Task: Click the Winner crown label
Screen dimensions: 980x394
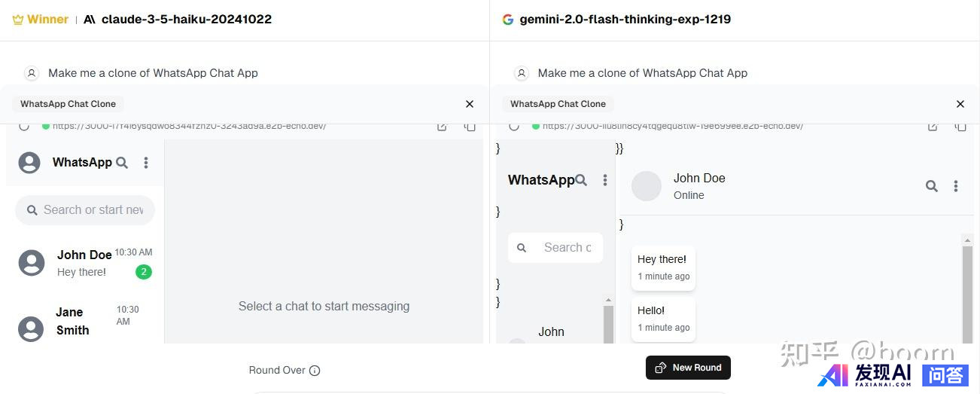Action: click(x=41, y=20)
